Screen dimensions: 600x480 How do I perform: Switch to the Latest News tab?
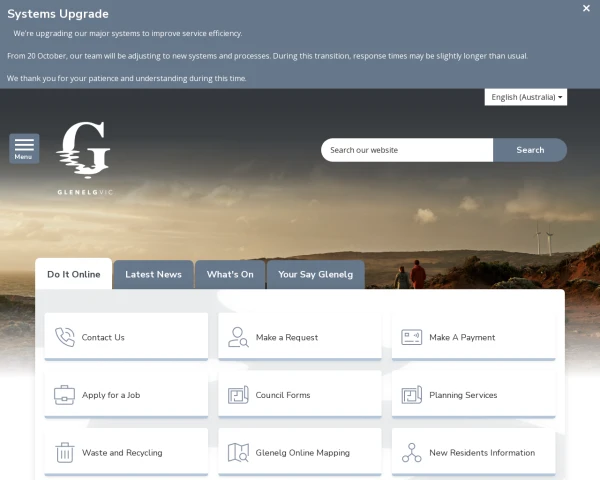[153, 274]
